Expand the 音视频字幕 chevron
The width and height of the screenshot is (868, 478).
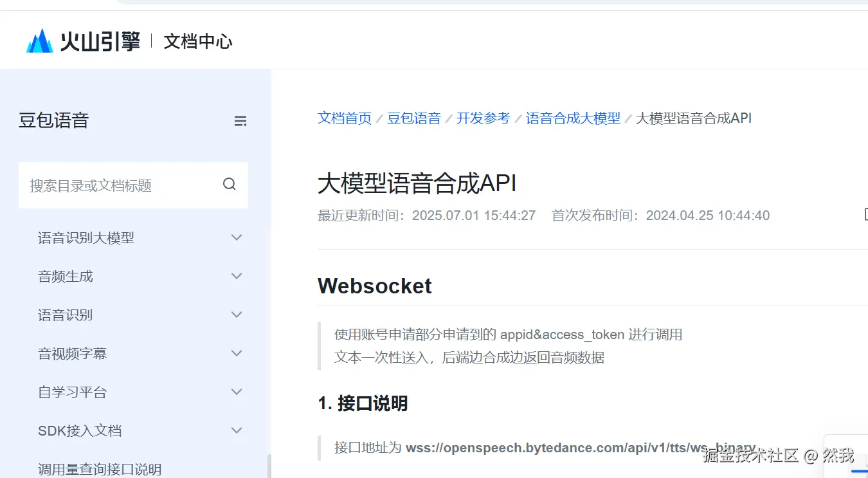click(237, 353)
